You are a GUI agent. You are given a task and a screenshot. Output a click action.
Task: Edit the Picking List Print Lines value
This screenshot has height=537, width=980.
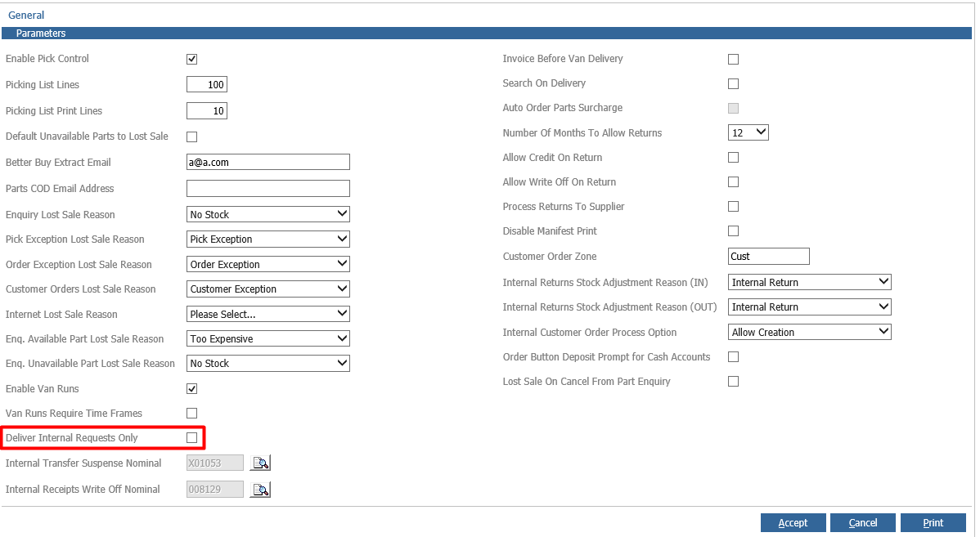(207, 110)
